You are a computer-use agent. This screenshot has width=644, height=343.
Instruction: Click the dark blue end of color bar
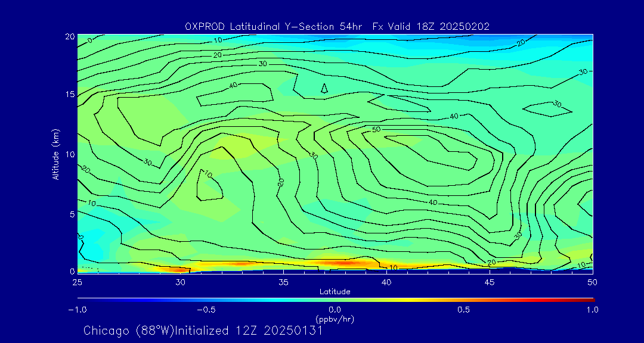point(83,300)
